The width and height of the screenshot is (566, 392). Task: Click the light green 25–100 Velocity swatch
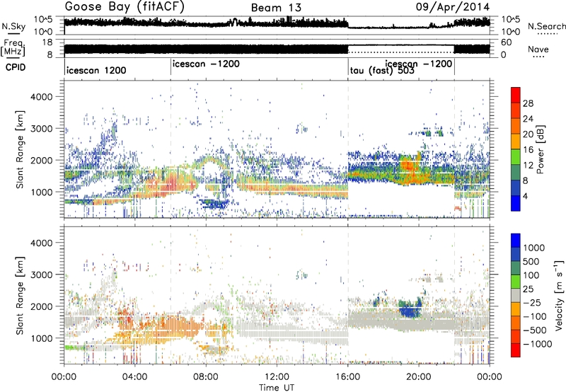(x=516, y=282)
